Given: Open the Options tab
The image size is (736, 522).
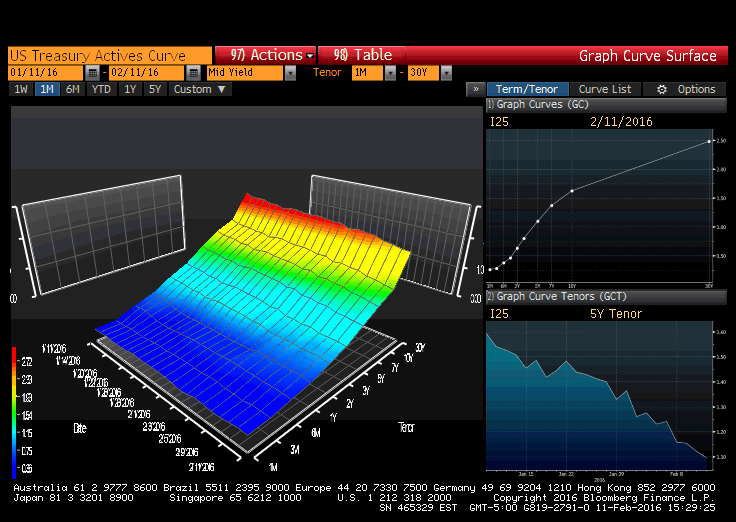Looking at the screenshot, I should tap(685, 89).
